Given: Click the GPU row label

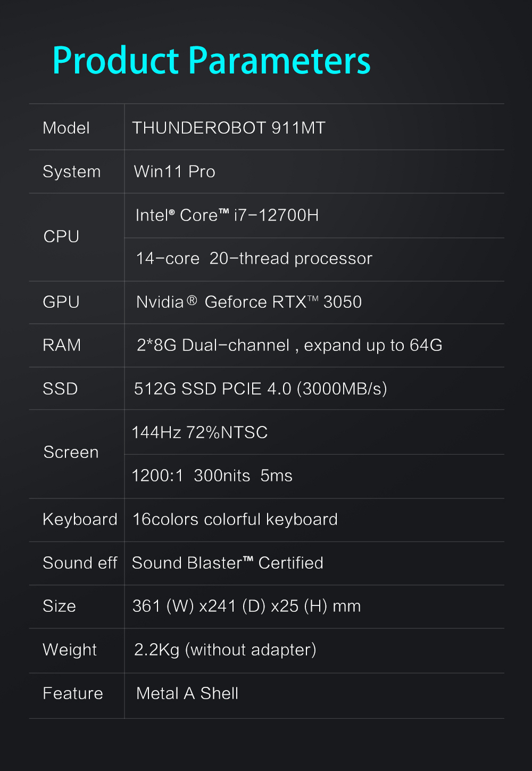Looking at the screenshot, I should [61, 302].
